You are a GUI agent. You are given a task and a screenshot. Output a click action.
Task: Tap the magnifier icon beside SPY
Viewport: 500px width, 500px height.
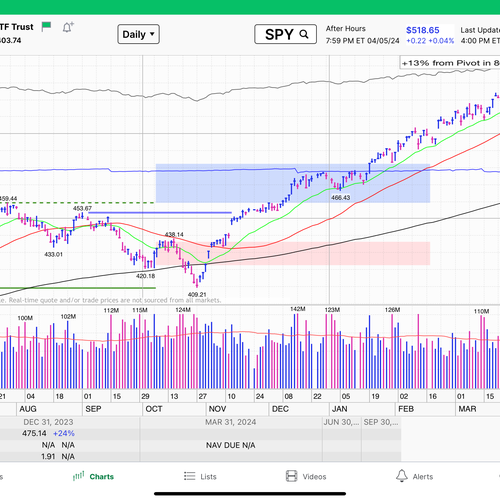click(x=304, y=34)
